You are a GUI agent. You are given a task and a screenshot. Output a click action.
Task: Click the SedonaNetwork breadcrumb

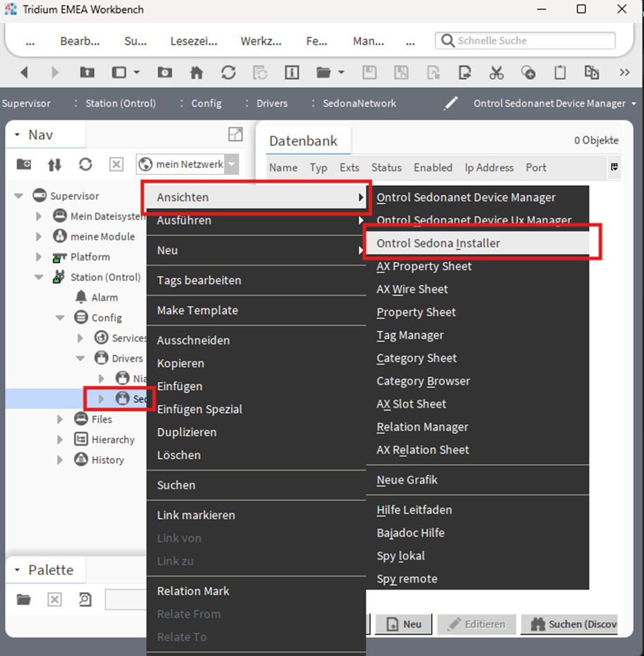pos(359,103)
